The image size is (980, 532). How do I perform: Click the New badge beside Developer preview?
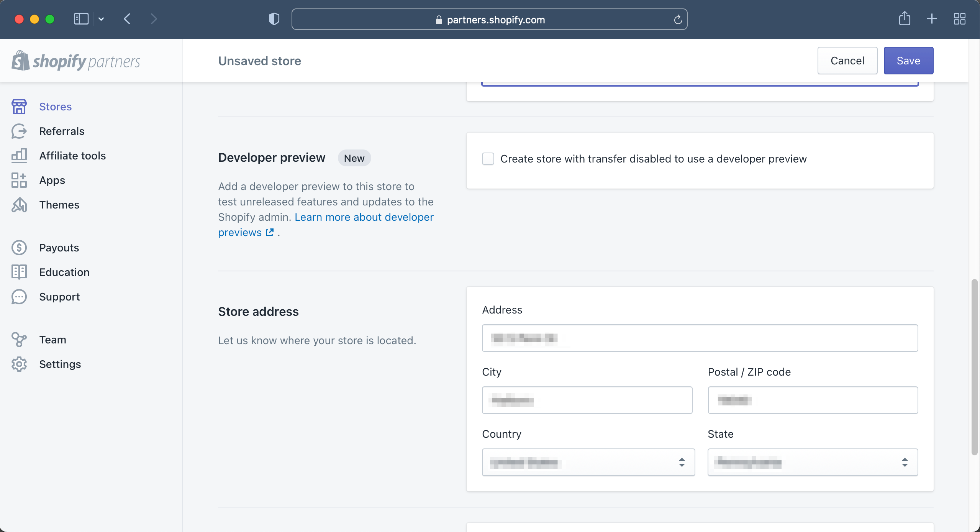coord(354,158)
